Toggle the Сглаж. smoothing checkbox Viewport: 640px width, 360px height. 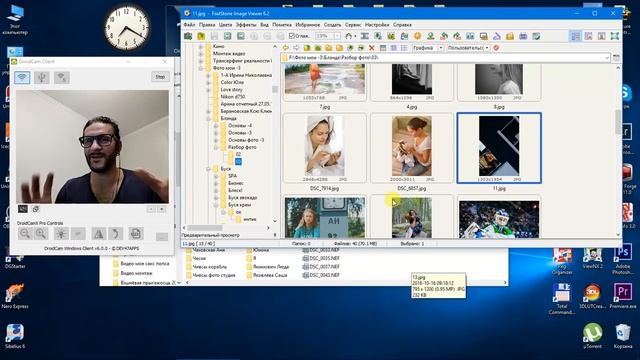pyautogui.click(x=292, y=36)
